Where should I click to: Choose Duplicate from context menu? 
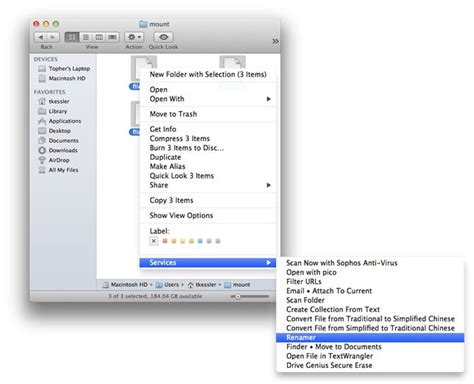(x=208, y=157)
